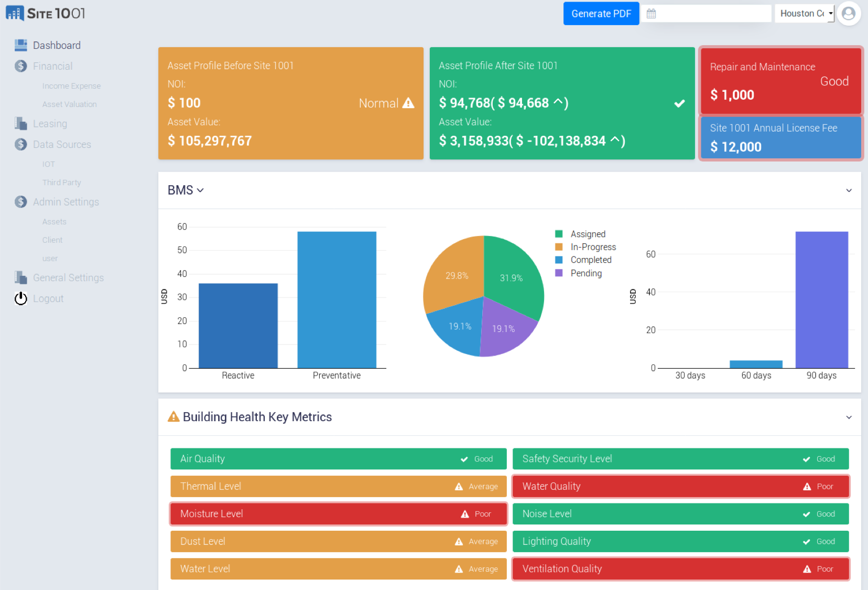Click the warning triangle beside Normal

click(408, 103)
